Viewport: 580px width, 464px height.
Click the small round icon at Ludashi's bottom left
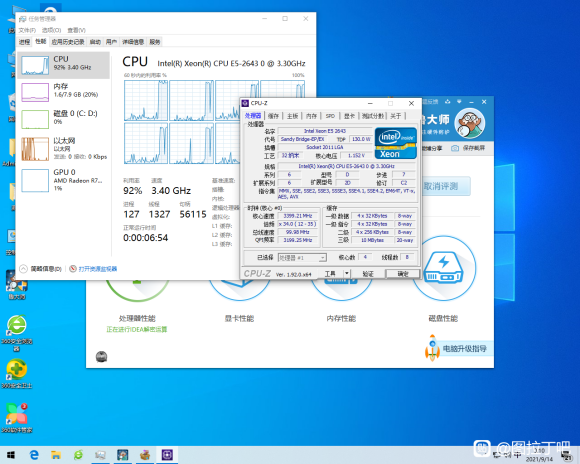(x=101, y=357)
